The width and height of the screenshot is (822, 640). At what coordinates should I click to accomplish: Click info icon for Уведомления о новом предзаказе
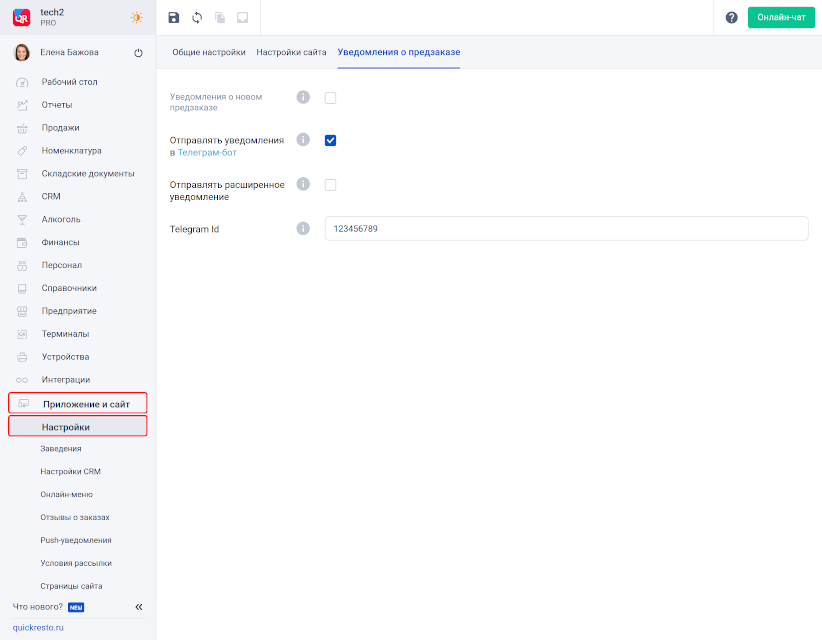[303, 97]
